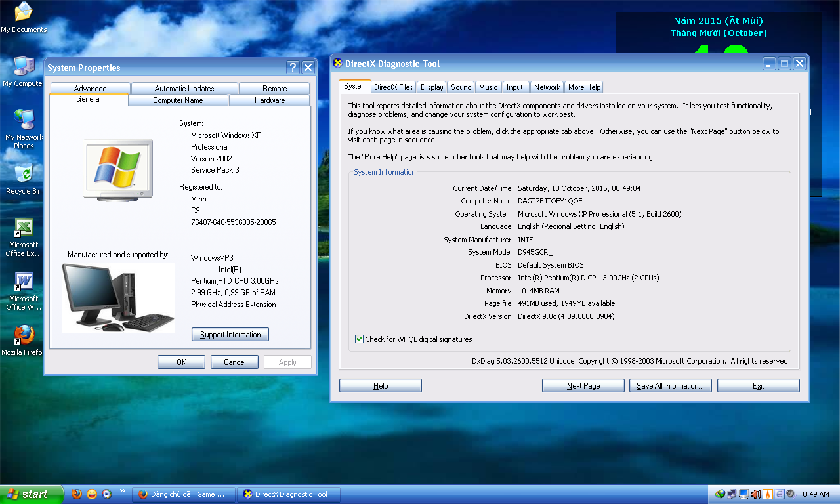The height and width of the screenshot is (504, 840).
Task: Launch Microsoft Office Excel shortcut
Action: click(x=24, y=237)
